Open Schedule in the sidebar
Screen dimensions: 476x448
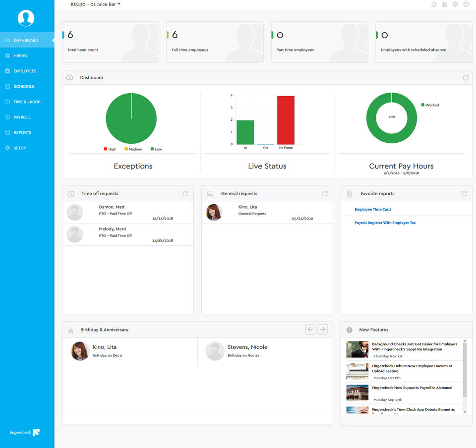coord(27,86)
